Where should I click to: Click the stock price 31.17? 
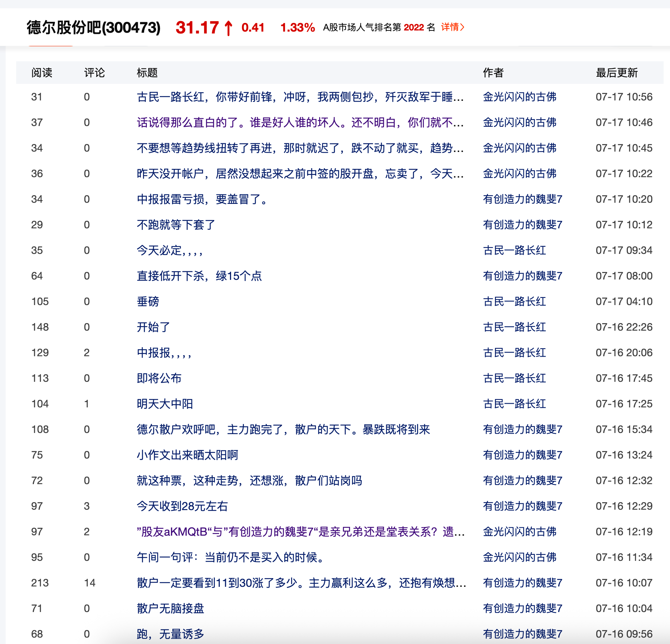(x=197, y=27)
